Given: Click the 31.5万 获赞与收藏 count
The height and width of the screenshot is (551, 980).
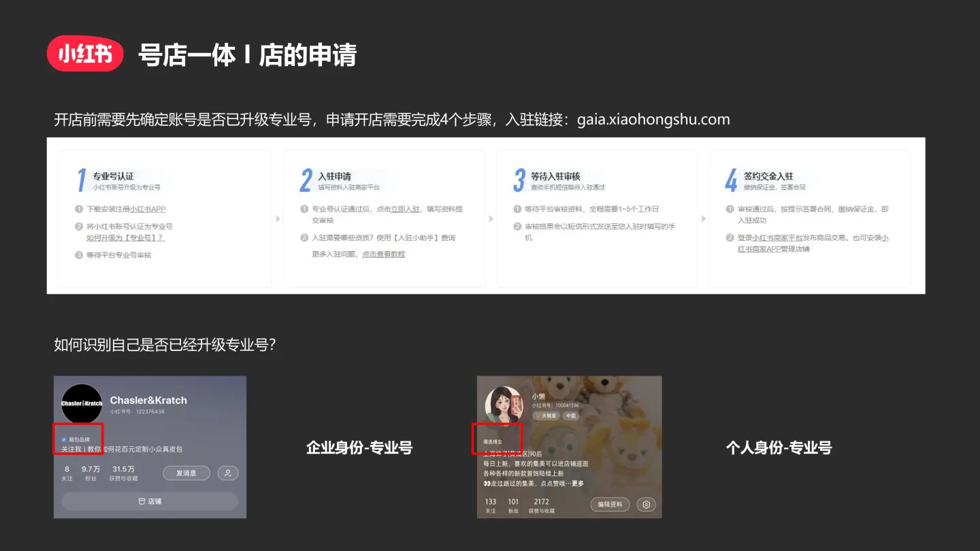Looking at the screenshot, I should tap(123, 473).
